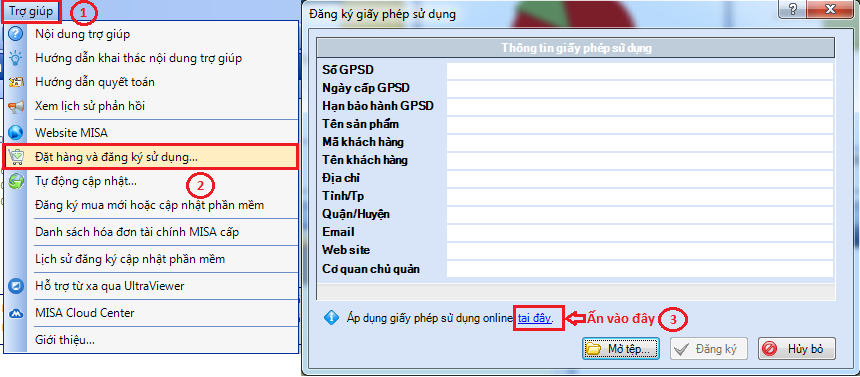
Task: Click the Tên sản phẩm value field
Action: coord(640,125)
